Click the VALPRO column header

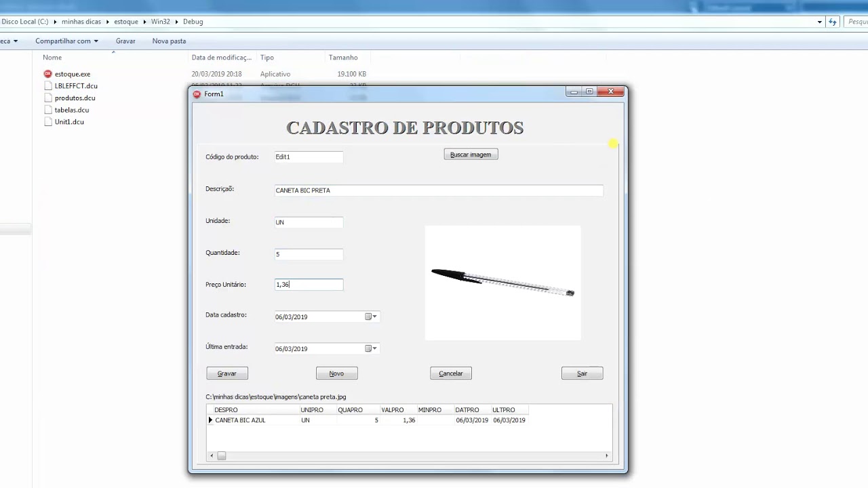397,410
